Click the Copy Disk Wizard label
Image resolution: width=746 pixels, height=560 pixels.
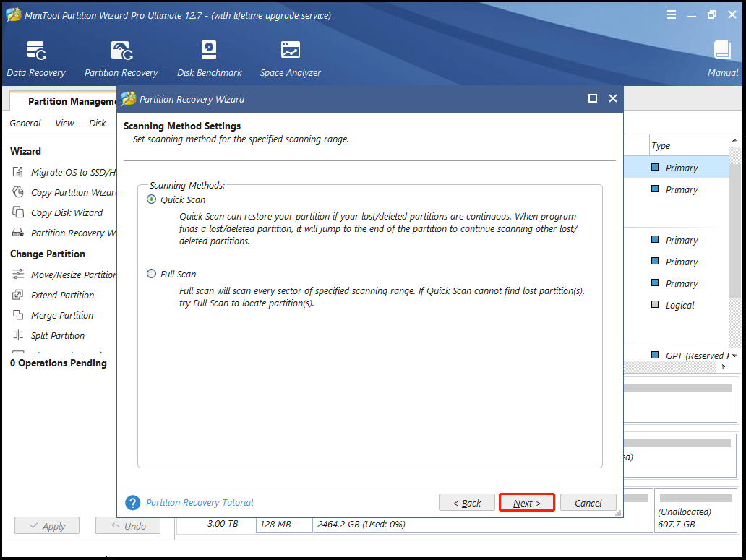coord(67,212)
